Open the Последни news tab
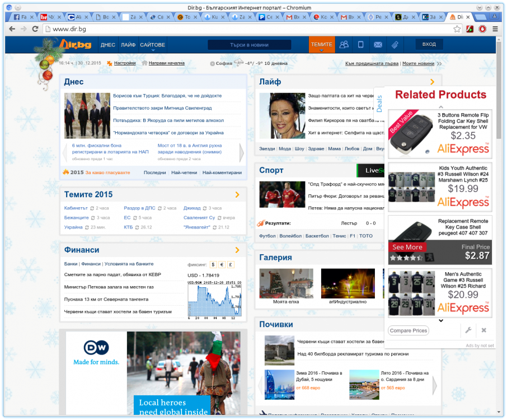The width and height of the screenshot is (507, 420). tap(154, 173)
